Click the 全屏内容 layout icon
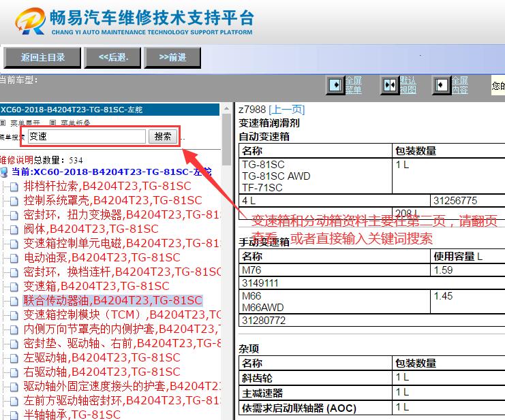The height and width of the screenshot is (420, 505). pos(441,85)
